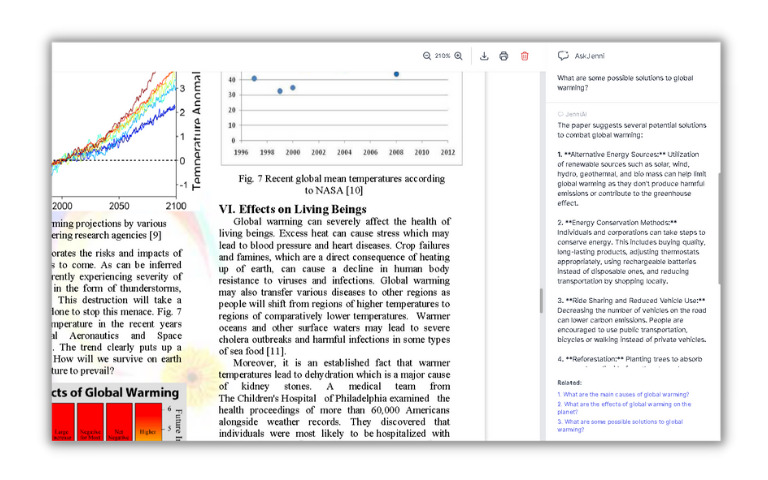Click the PDF viewer vertical scrollbar handle

click(x=541, y=301)
